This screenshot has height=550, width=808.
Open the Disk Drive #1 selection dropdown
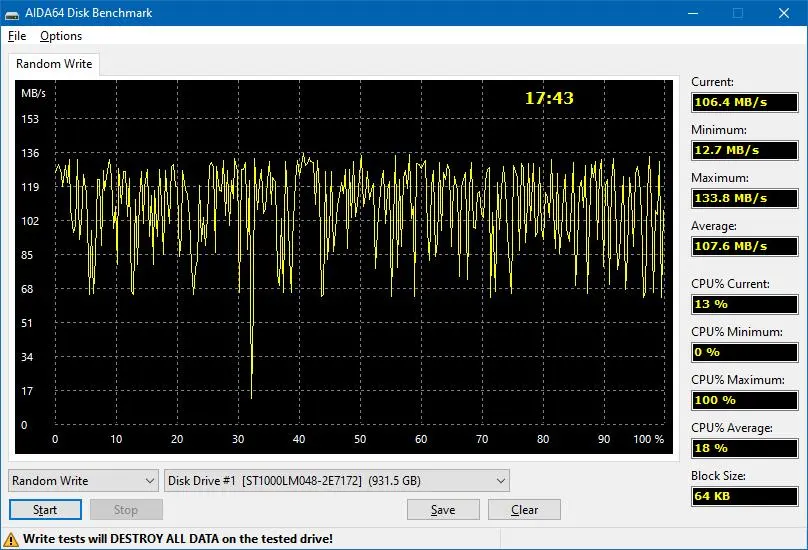[337, 481]
